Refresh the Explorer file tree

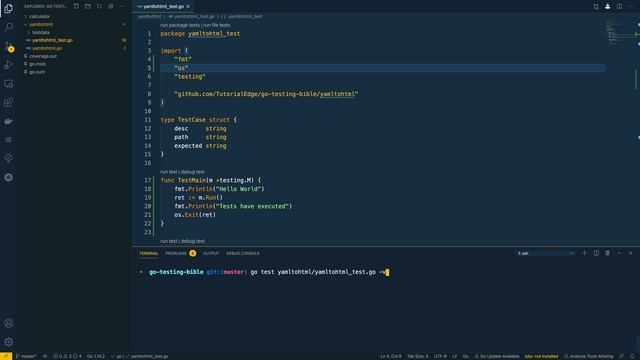pos(99,6)
